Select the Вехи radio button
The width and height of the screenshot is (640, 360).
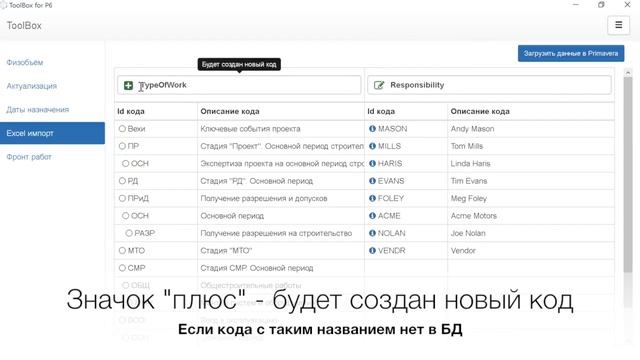tap(122, 129)
